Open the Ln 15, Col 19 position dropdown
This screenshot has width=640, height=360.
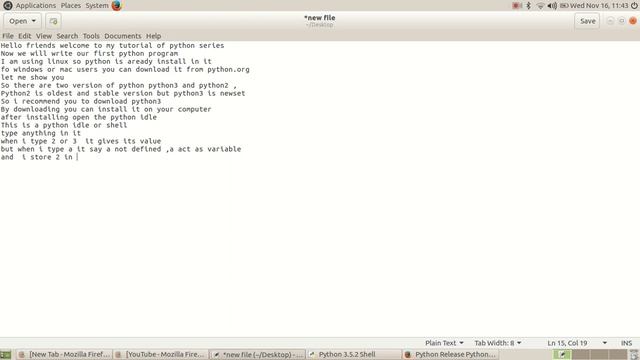click(577, 343)
